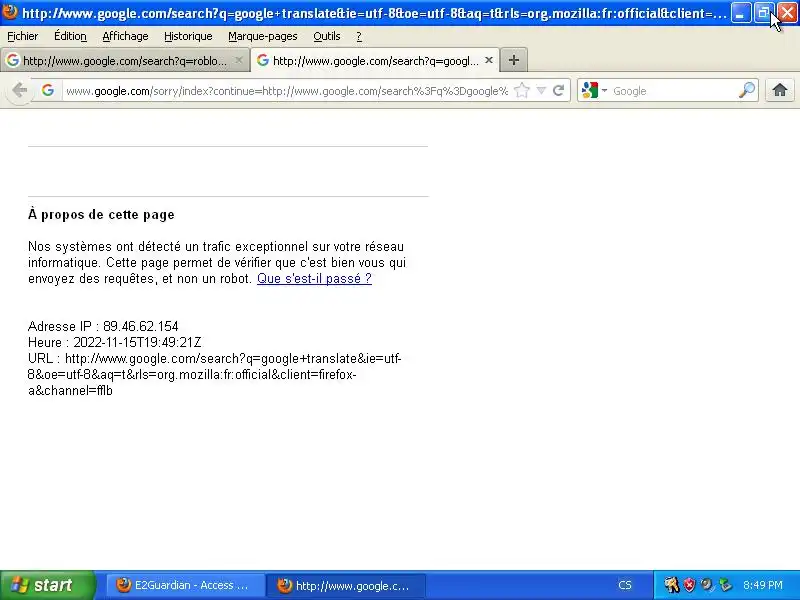
Task: Switch to E2Guardian taskbar window
Action: 184,585
